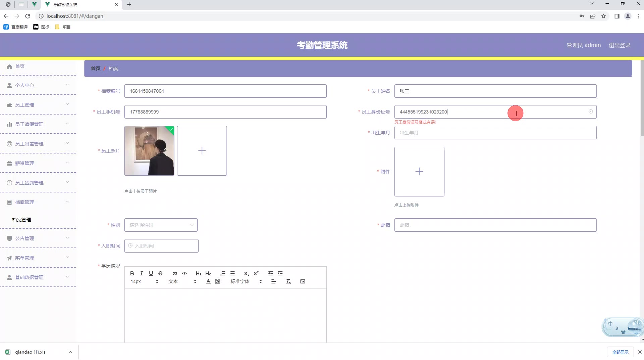The width and height of the screenshot is (644, 360).
Task: Focus the 邮箱 input field
Action: (495, 225)
